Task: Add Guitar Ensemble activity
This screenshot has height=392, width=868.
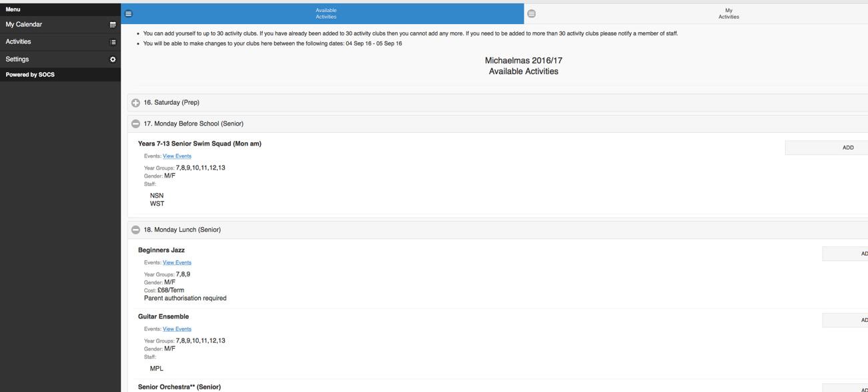Action: 845,321
